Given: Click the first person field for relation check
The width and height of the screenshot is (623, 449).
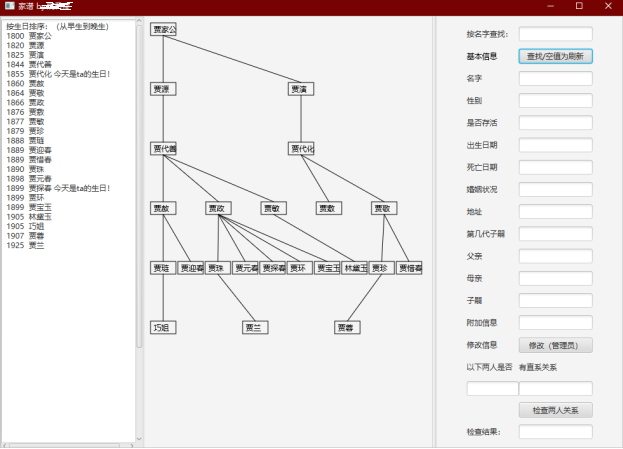Looking at the screenshot, I should [x=492, y=388].
